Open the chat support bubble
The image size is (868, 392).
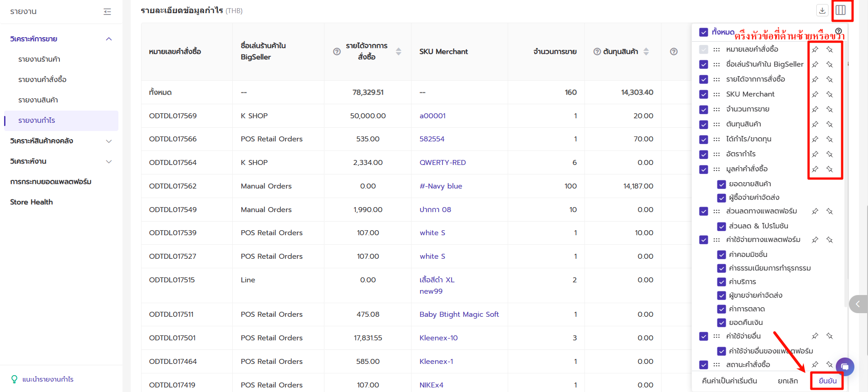[x=845, y=367]
